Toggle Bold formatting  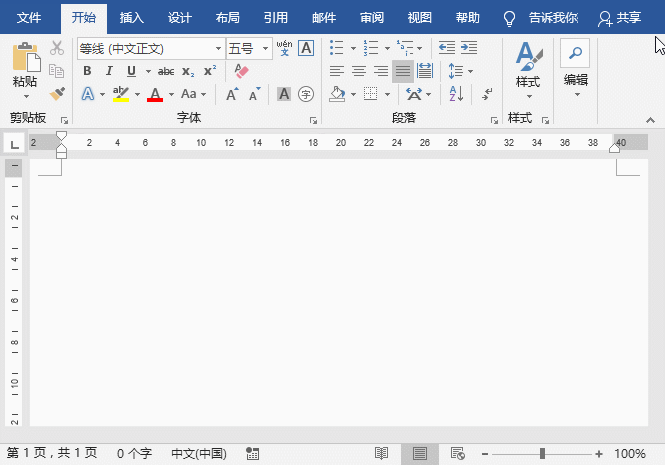coord(87,71)
